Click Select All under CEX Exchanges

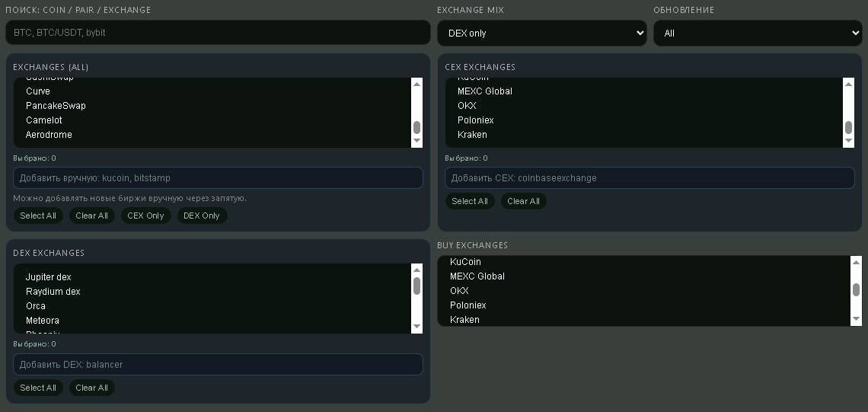[x=470, y=202]
